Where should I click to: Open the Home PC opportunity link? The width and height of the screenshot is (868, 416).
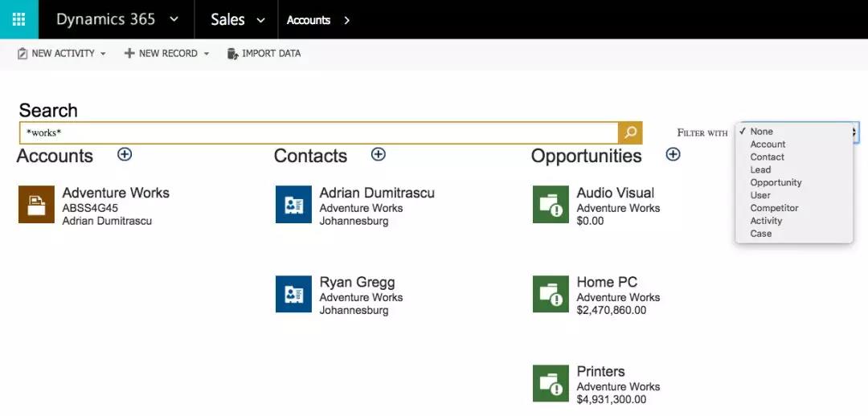tap(607, 282)
